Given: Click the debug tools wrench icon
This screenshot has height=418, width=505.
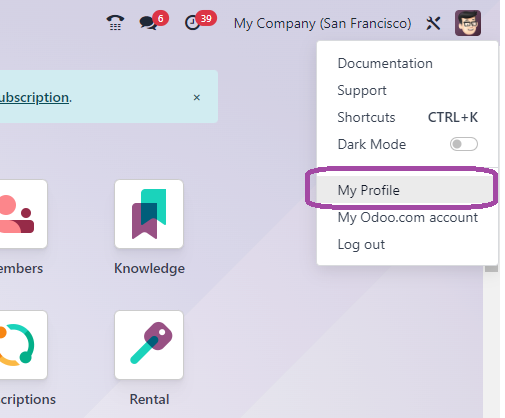Looking at the screenshot, I should point(433,23).
